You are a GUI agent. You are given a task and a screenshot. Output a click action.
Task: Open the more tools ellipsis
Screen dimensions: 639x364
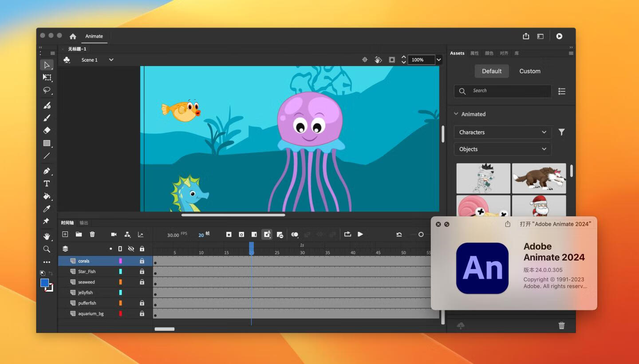point(47,262)
